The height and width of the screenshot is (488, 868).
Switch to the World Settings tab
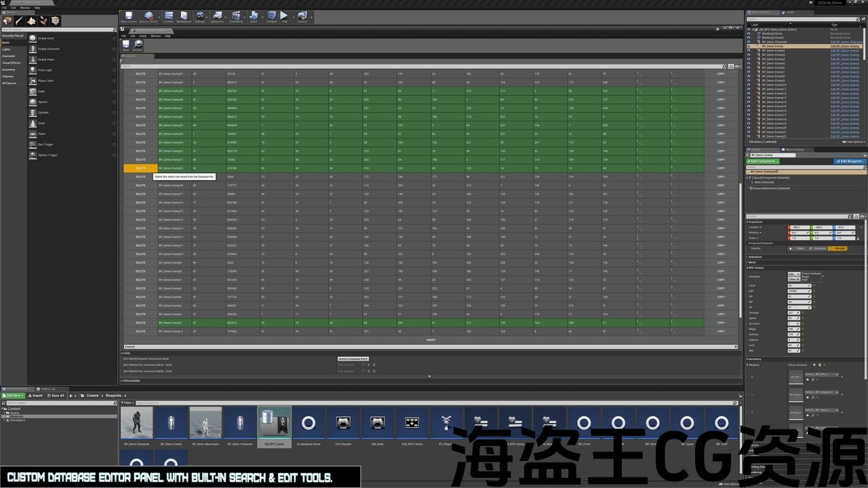click(x=794, y=150)
